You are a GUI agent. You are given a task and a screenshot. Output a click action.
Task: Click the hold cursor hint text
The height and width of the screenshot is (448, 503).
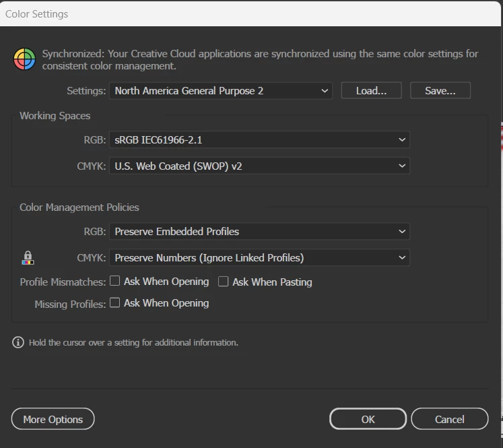(x=133, y=343)
